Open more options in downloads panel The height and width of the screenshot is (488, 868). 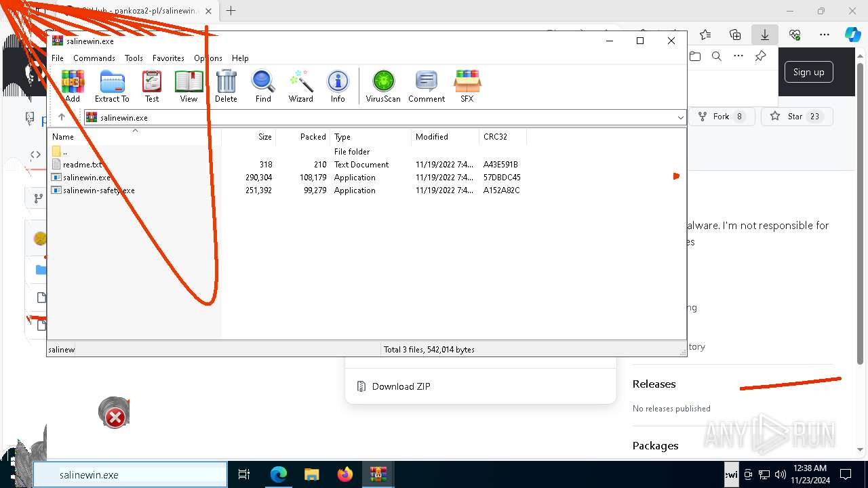738,56
